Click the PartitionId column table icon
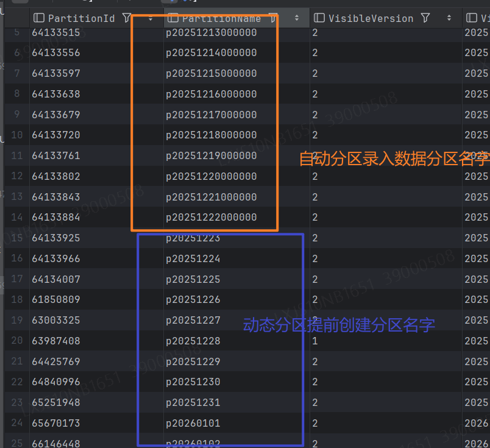The width and height of the screenshot is (490, 448). click(x=39, y=18)
